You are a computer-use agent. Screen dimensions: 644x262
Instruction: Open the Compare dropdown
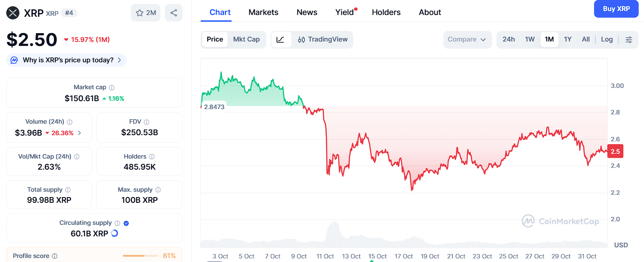(x=467, y=39)
